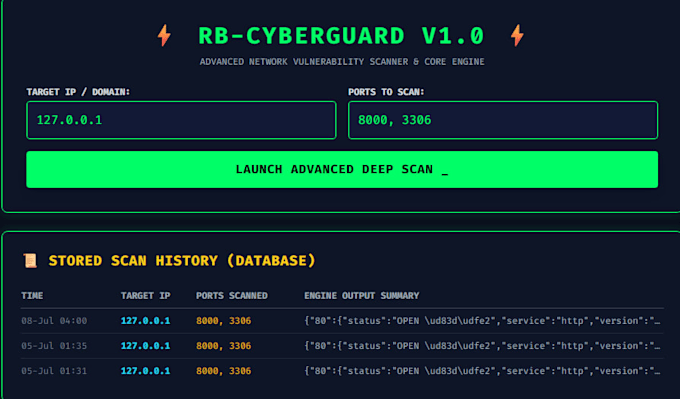680x399 pixels.
Task: Select the 05-Jul 01:31 timestamp cell
Action: click(54, 371)
